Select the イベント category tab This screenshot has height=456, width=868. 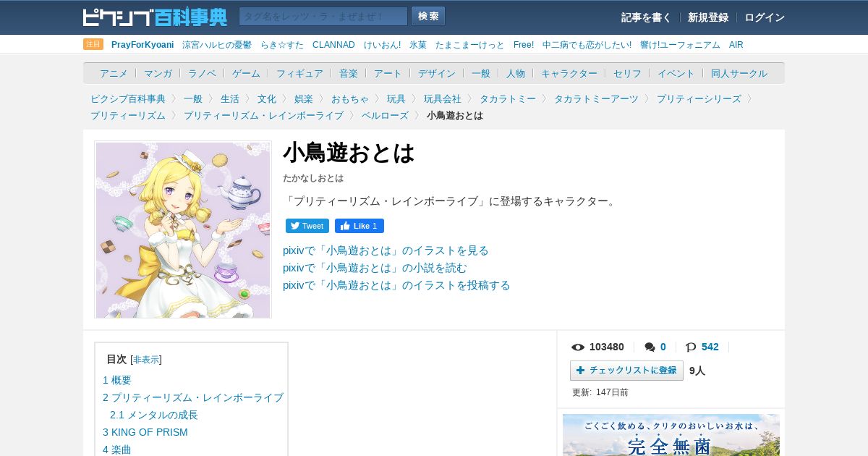pos(676,73)
